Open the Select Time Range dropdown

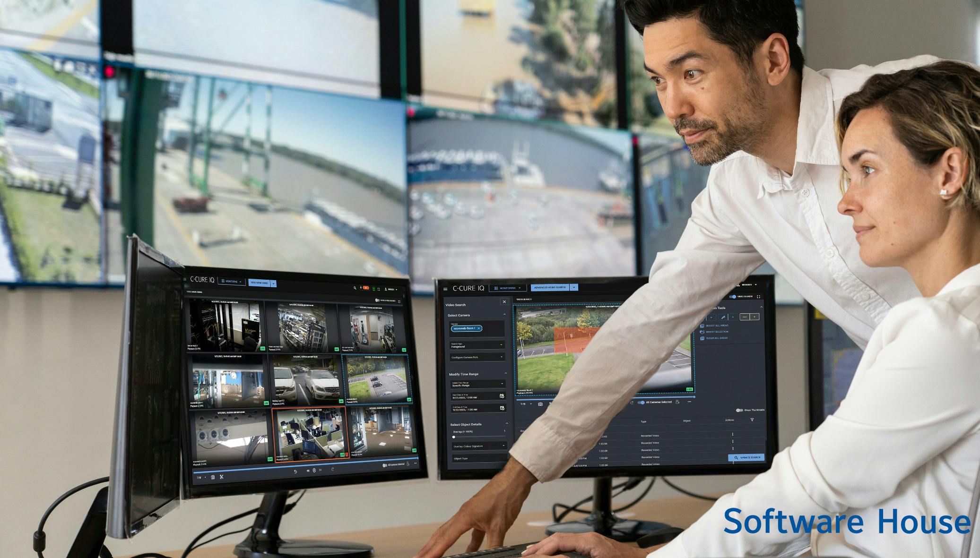click(x=477, y=384)
